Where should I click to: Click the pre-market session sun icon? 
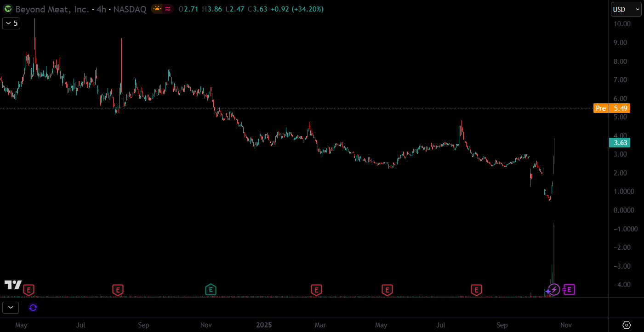pyautogui.click(x=157, y=9)
